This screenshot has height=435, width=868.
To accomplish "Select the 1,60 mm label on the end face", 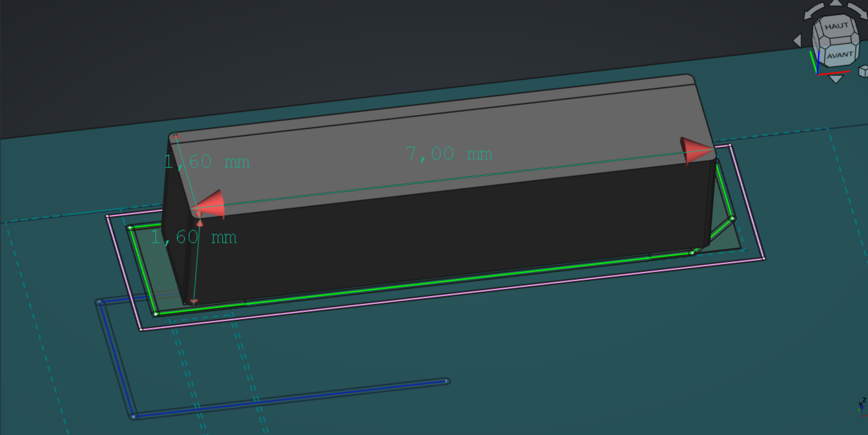I will [x=194, y=237].
